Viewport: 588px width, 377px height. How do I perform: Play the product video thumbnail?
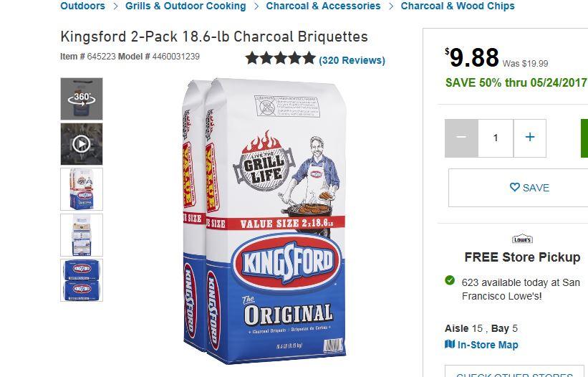[82, 144]
